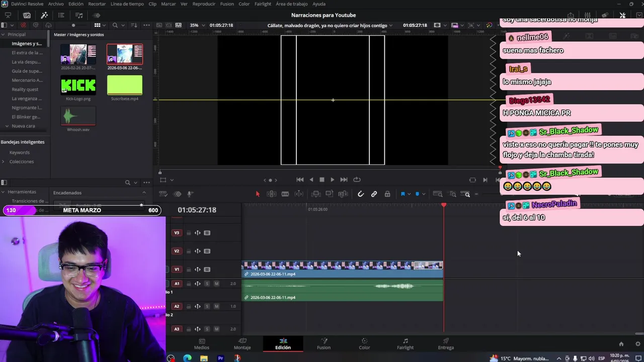
Task: Open Premiere Pro from the Windows taskbar
Action: (x=220, y=358)
